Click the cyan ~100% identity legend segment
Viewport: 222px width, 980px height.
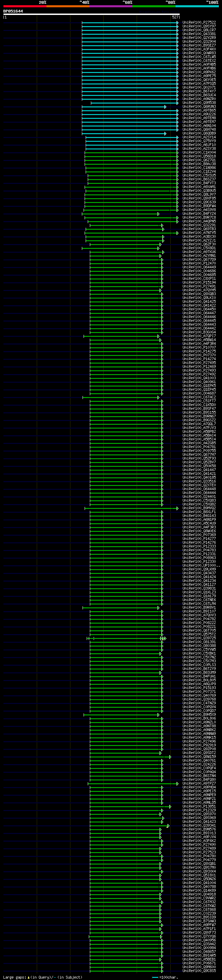coord(197,6)
